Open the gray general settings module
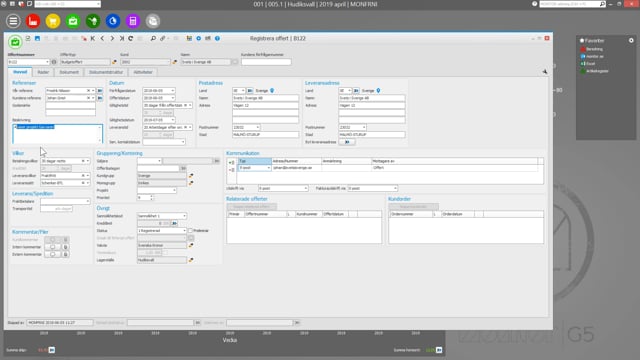 coord(153,21)
